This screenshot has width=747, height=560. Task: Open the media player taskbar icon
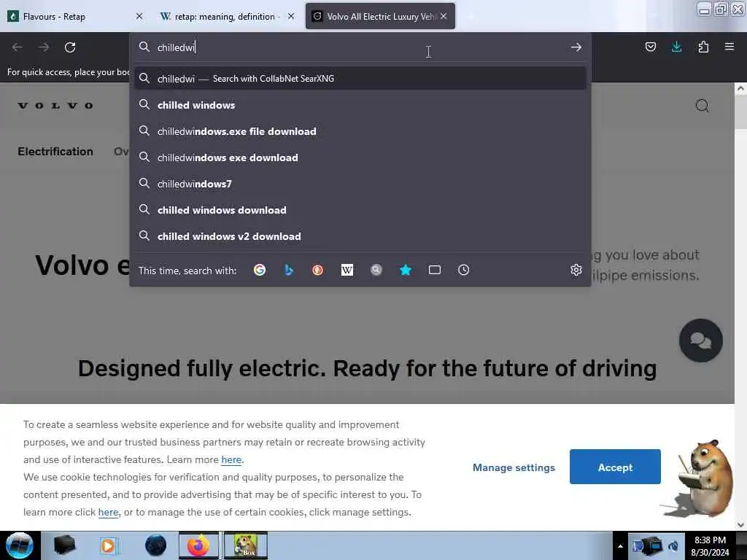coord(109,545)
